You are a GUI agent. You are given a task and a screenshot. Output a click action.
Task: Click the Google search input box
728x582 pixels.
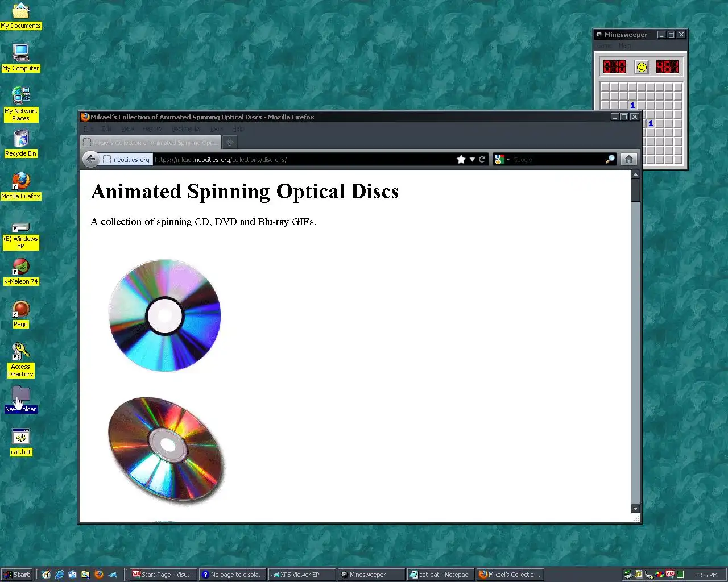click(x=556, y=160)
